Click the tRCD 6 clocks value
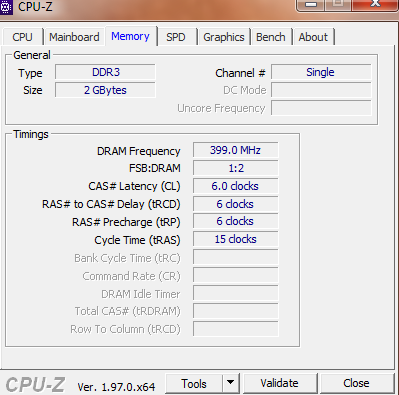 [x=236, y=204]
